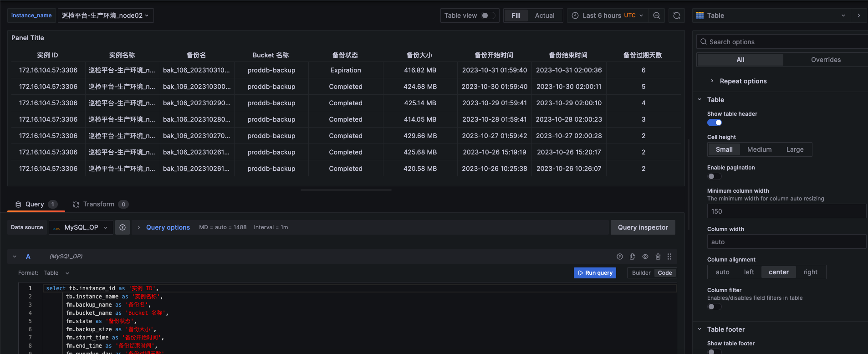Image resolution: width=868 pixels, height=354 pixels.
Task: Click the Expiration status cell
Action: pyautogui.click(x=346, y=70)
